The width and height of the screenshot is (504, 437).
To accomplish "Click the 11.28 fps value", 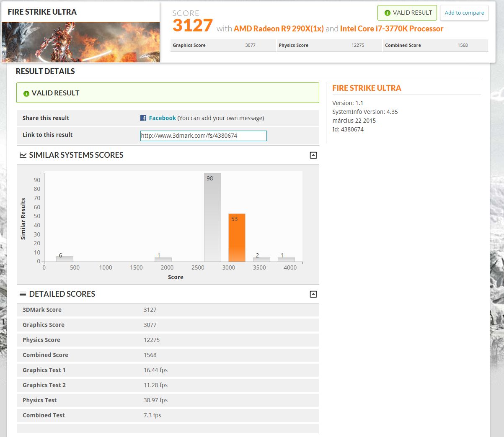I will click(155, 385).
